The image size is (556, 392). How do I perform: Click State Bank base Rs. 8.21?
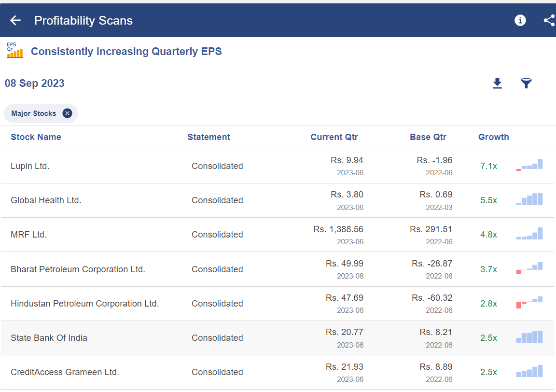pos(436,333)
